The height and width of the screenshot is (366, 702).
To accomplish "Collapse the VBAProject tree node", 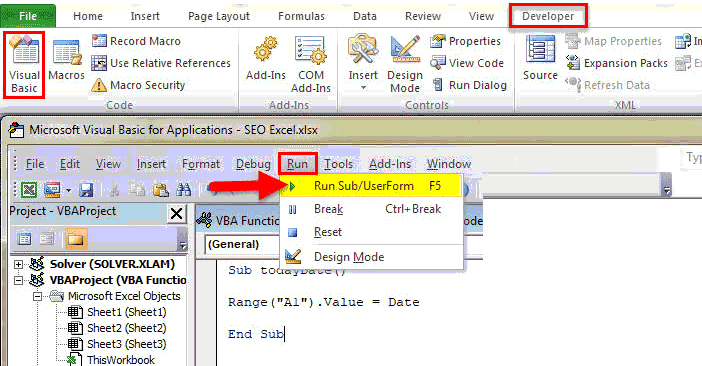I will pos(18,280).
